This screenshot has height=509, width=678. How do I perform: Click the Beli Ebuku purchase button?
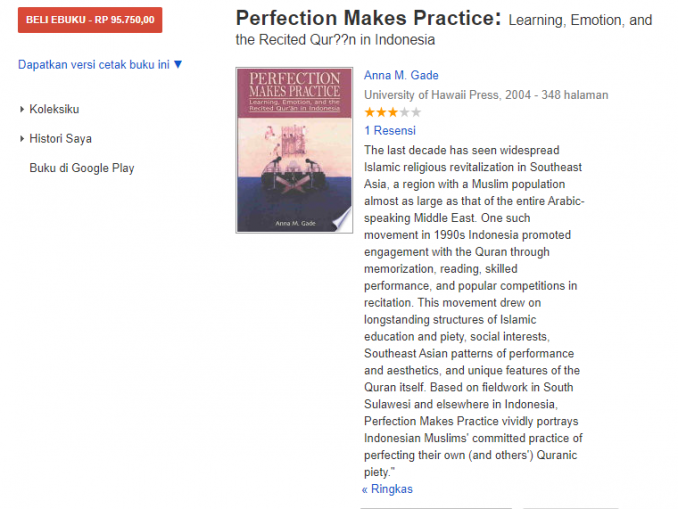click(90, 20)
